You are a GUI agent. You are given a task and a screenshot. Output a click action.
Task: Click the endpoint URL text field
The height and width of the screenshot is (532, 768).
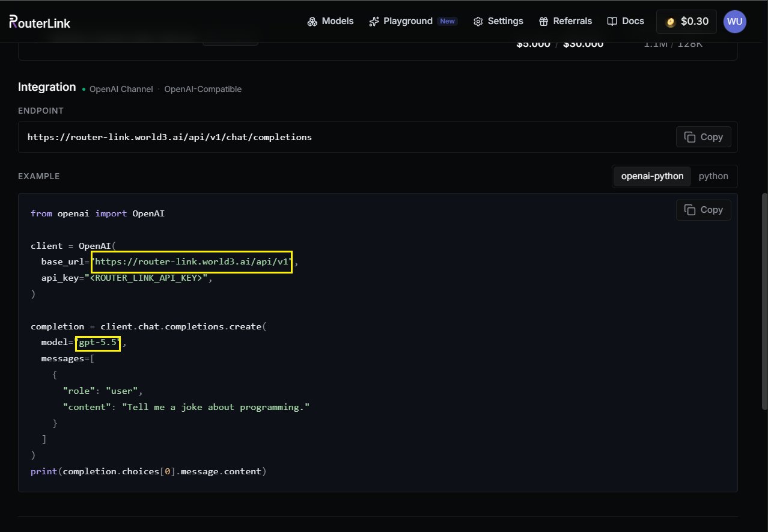click(x=378, y=137)
